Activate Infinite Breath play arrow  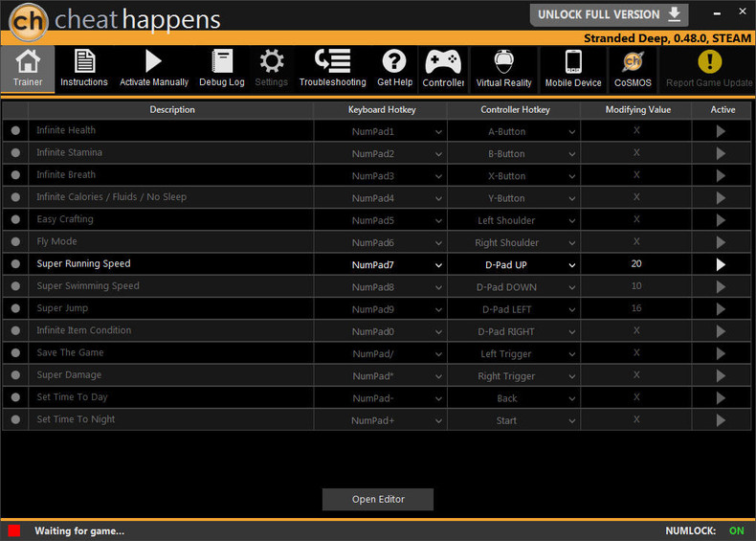tap(721, 175)
